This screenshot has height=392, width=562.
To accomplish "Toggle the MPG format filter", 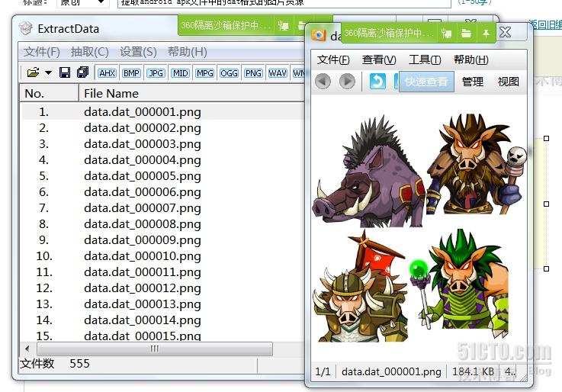I will [x=204, y=73].
